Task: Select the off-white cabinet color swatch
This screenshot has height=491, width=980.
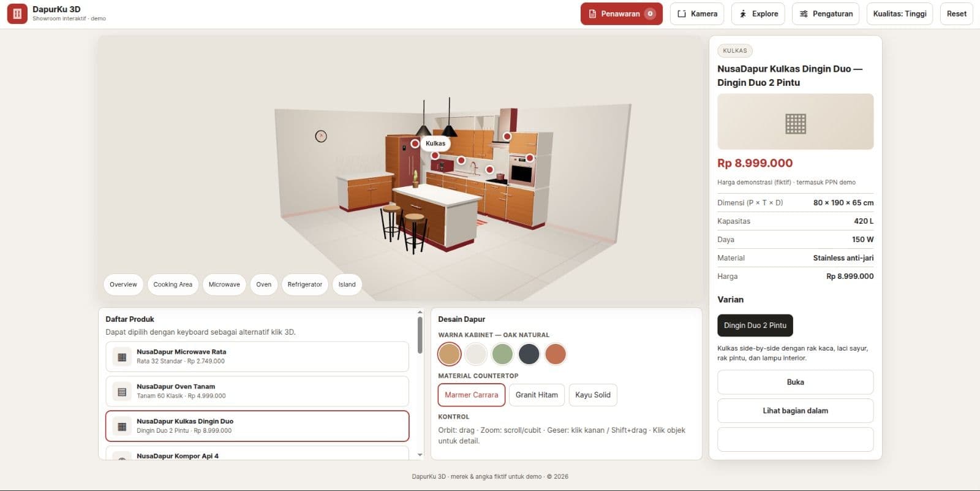Action: [476, 354]
